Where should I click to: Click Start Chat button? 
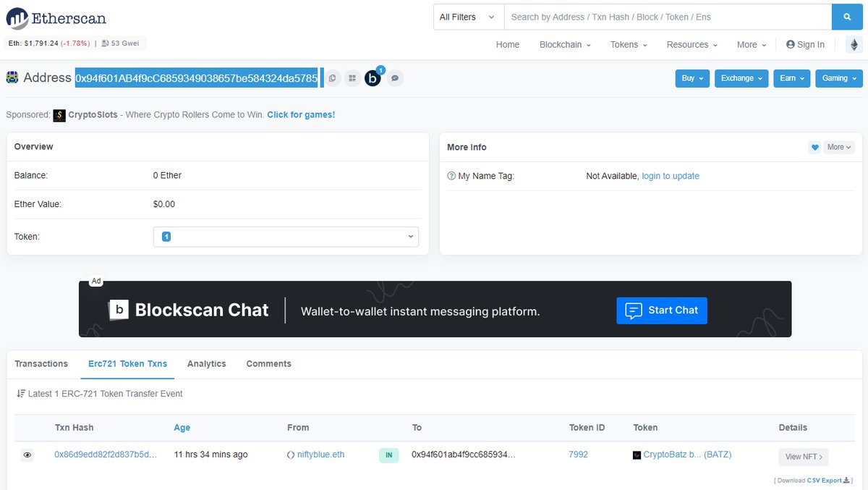[x=662, y=311]
